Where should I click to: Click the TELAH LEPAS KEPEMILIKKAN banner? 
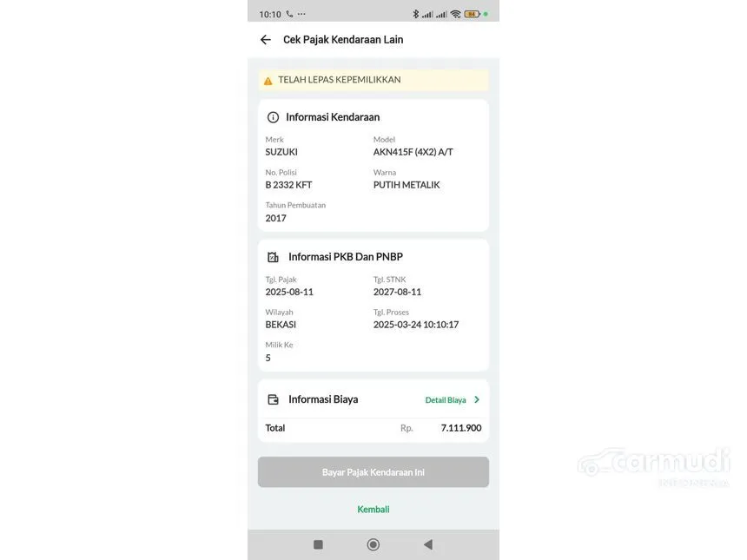373,80
